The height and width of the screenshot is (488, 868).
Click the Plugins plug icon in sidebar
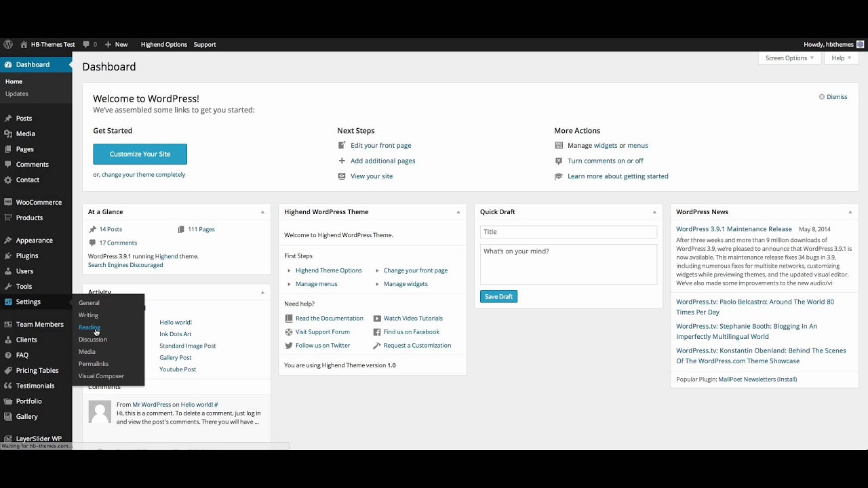(8, 256)
